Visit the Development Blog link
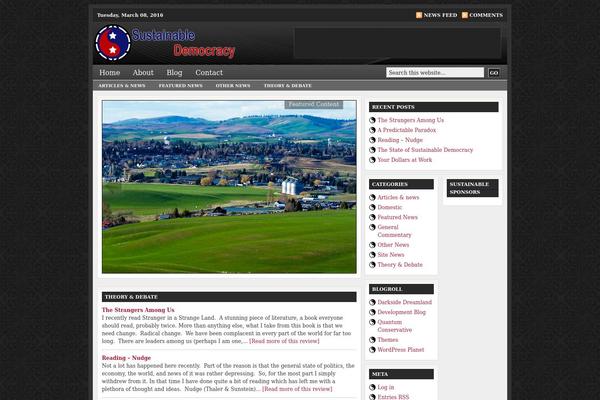 (401, 312)
